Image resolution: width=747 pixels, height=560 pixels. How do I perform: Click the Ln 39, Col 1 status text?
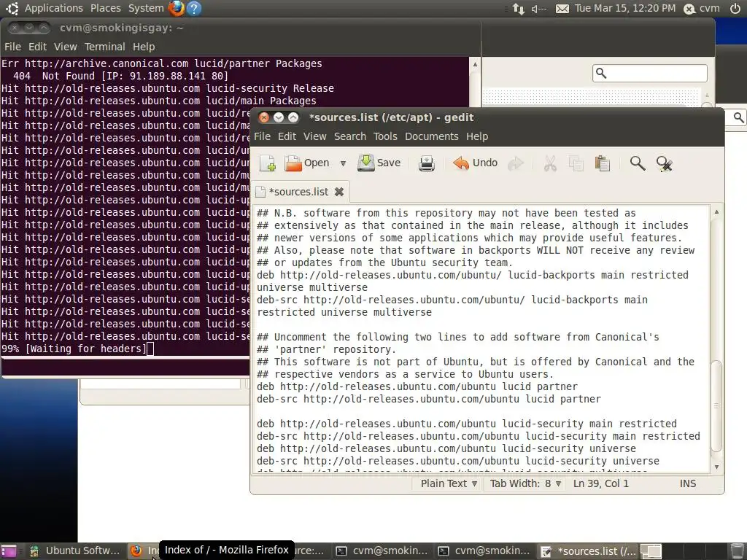tap(601, 483)
